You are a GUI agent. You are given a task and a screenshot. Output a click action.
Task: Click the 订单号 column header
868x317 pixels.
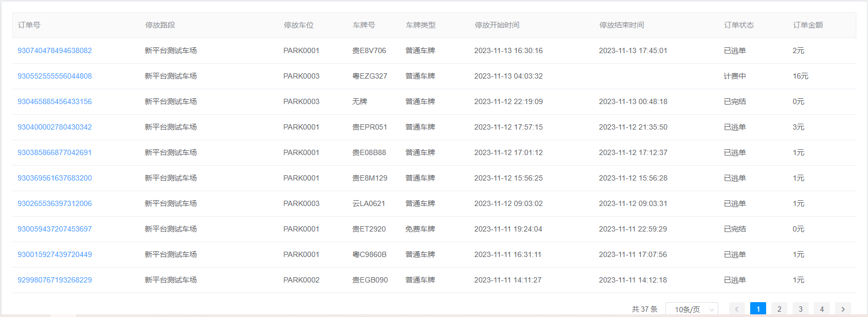(29, 25)
